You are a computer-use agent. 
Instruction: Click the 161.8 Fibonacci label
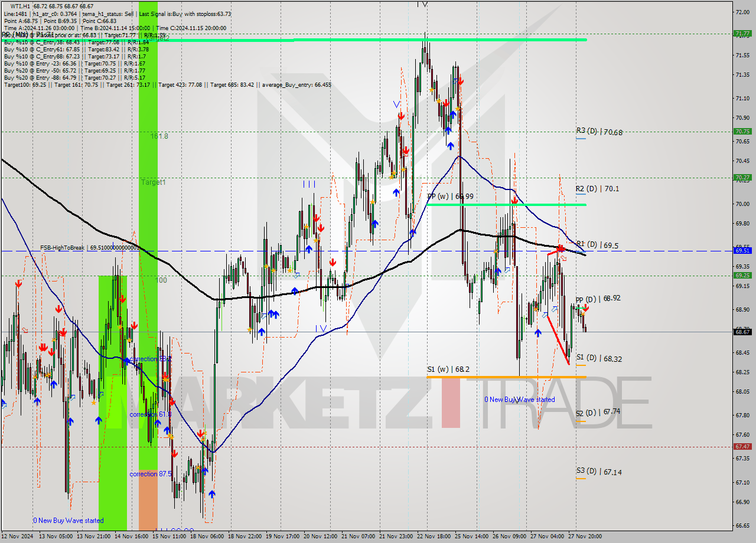159,136
